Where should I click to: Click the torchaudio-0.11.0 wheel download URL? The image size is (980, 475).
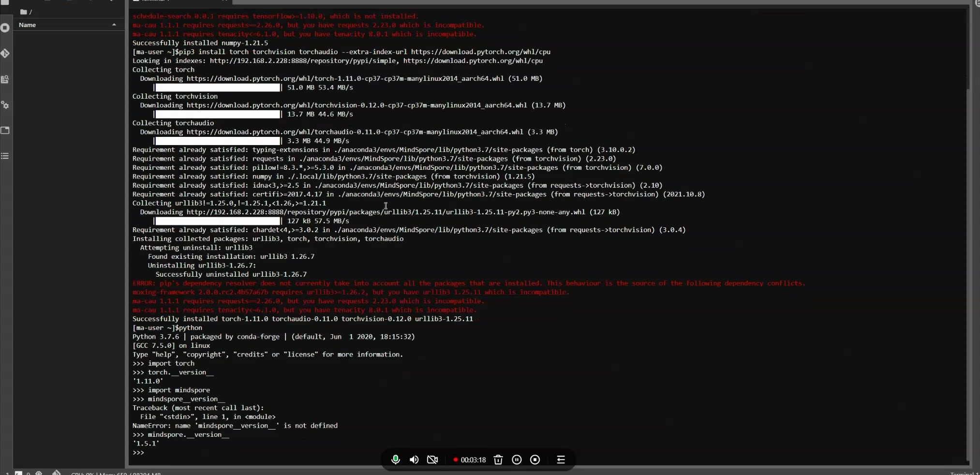point(355,132)
